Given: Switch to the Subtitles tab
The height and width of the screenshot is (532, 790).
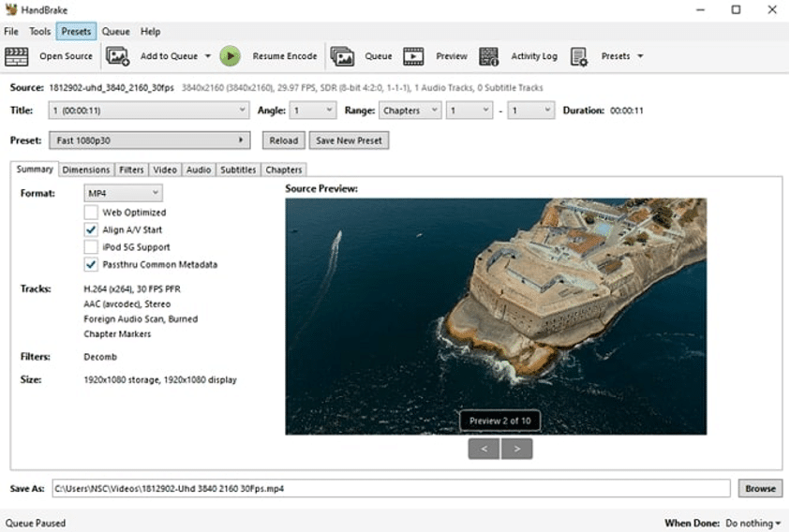Looking at the screenshot, I should 238,170.
